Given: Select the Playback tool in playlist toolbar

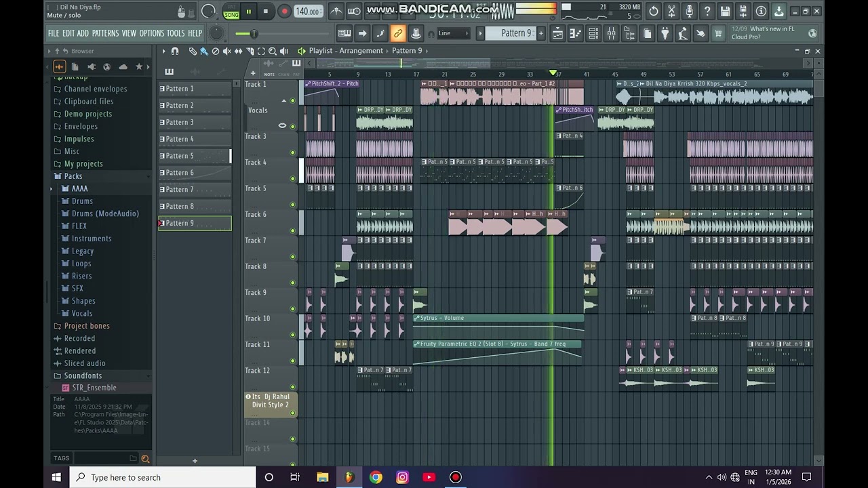Looking at the screenshot, I should coord(284,51).
